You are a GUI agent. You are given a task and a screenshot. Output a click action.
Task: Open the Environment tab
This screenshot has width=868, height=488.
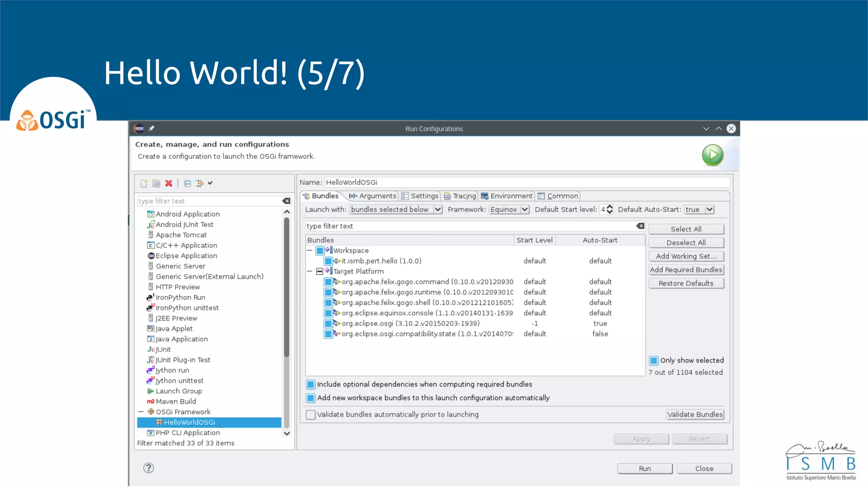tap(506, 196)
